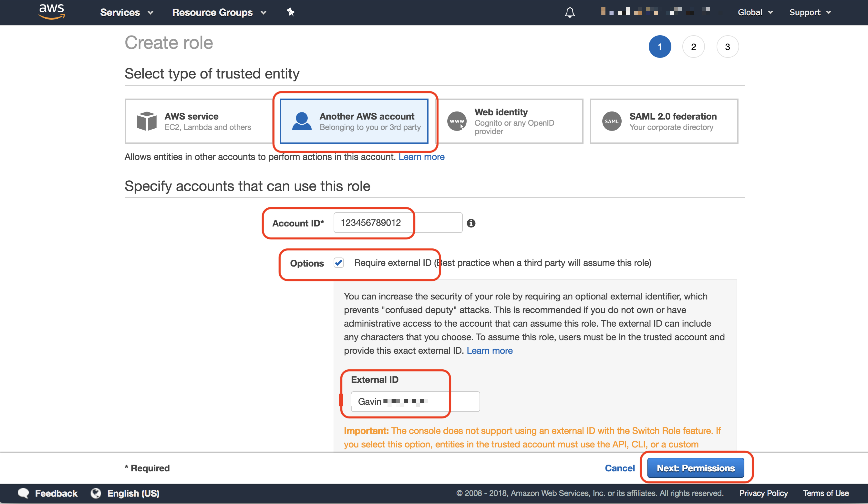This screenshot has height=504, width=868.
Task: Focus the External ID input field
Action: [415, 402]
